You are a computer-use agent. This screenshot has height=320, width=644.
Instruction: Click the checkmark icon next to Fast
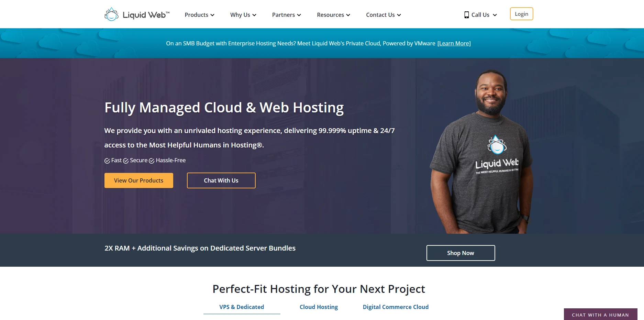click(107, 161)
